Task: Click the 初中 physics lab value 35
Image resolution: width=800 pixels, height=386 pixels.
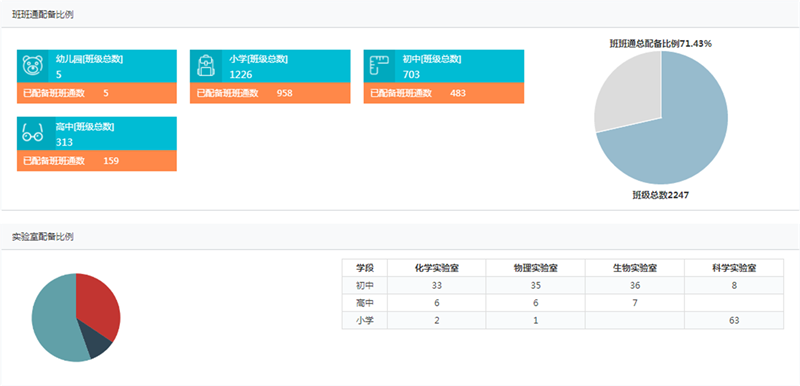Action: point(536,286)
